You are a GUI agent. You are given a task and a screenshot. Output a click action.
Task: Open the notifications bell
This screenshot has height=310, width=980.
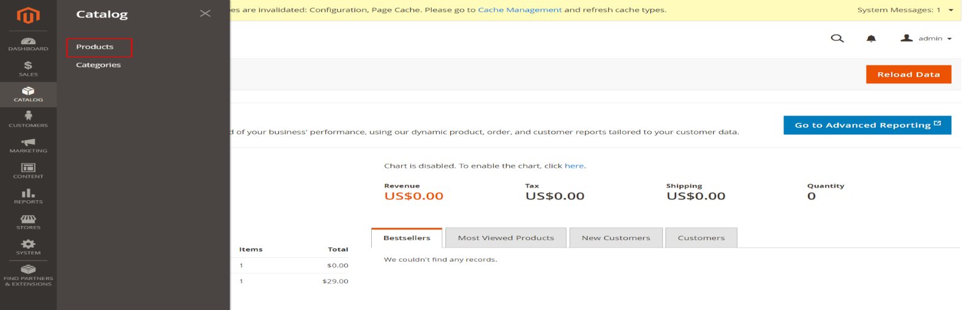click(871, 39)
